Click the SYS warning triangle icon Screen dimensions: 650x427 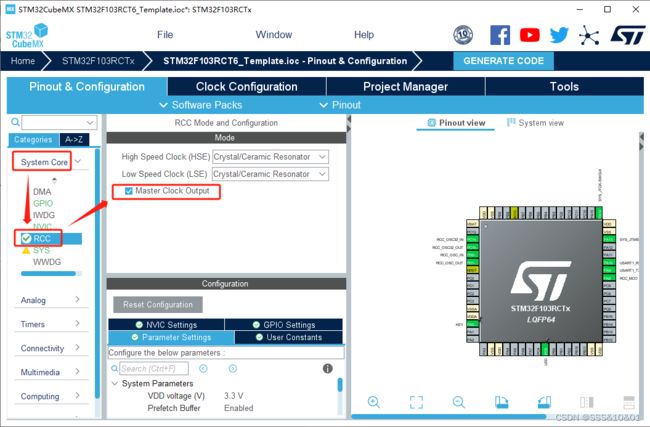coord(26,250)
